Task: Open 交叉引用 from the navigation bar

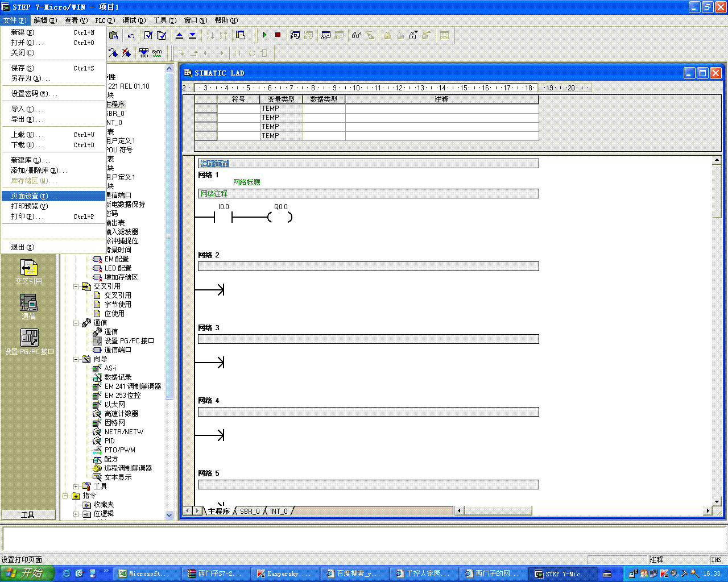Action: coord(28,272)
